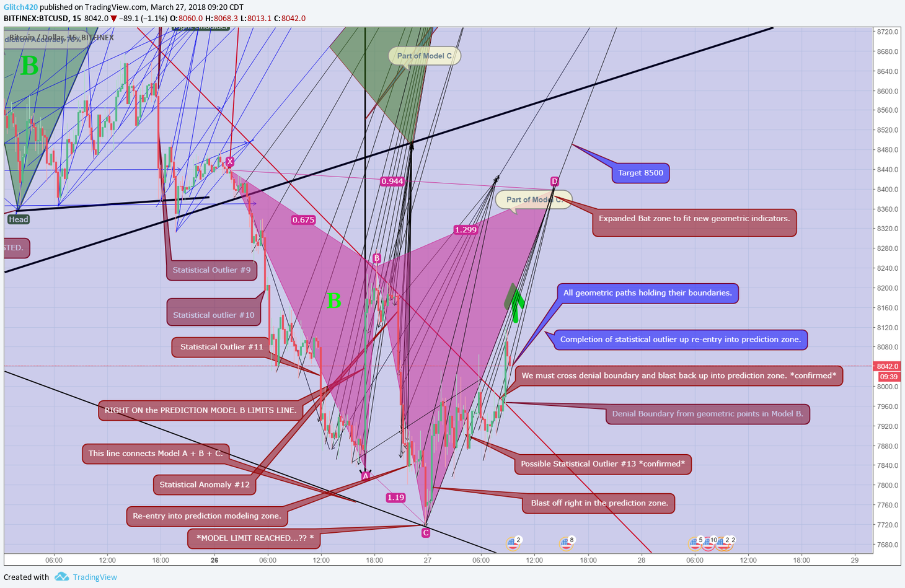Open the Glitch420 author link
Screen dimensions: 905x588
pos(20,7)
